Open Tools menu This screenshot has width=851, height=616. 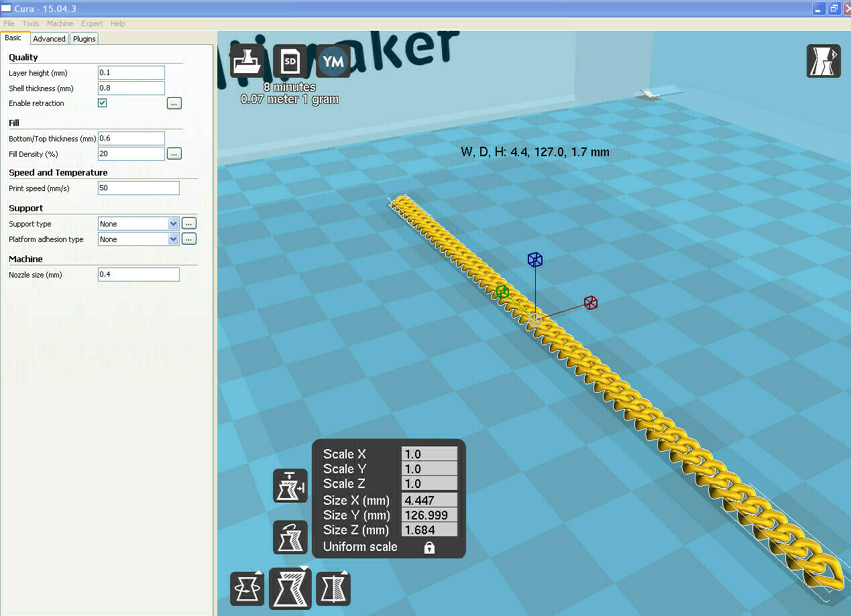pyautogui.click(x=31, y=23)
